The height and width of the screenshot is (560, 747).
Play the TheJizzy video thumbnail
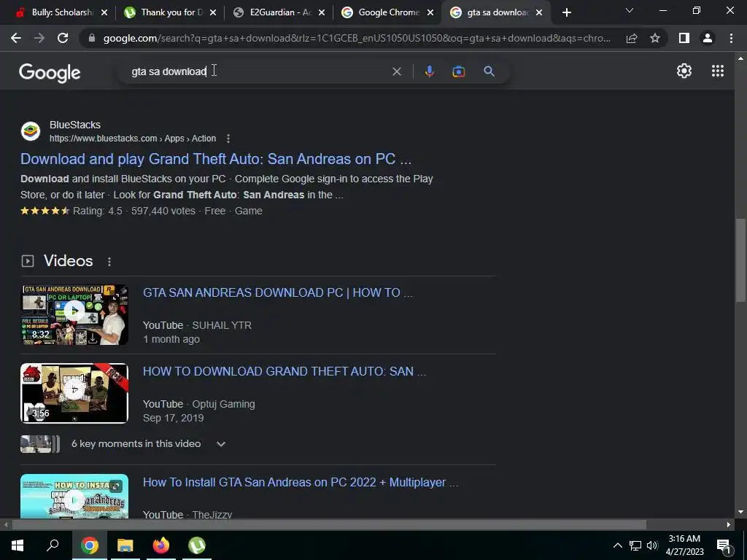74,496
